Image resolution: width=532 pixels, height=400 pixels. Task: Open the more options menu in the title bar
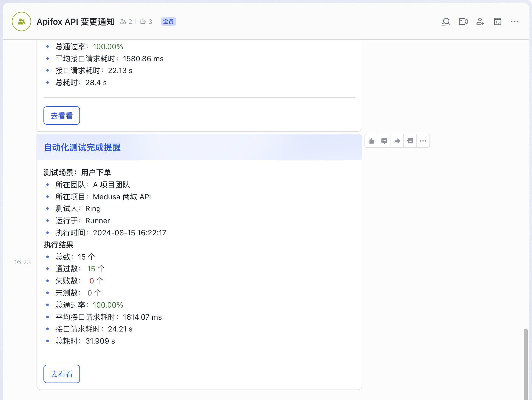click(515, 21)
